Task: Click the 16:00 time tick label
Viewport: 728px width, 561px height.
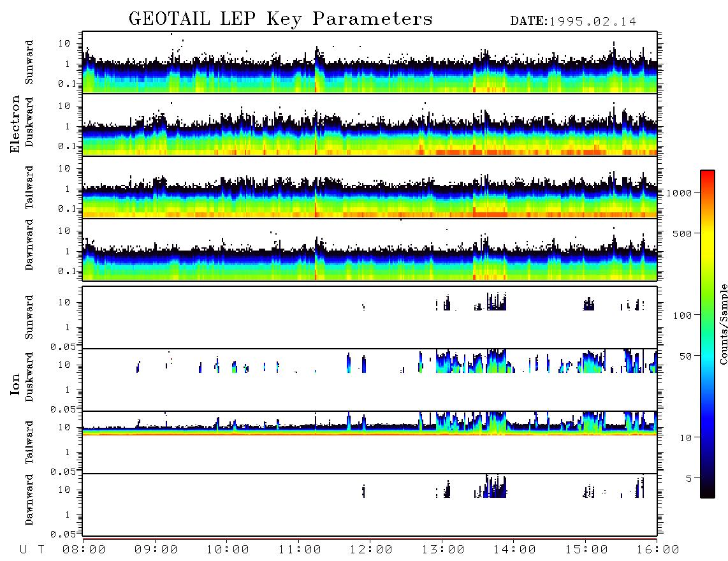Action: click(x=658, y=550)
